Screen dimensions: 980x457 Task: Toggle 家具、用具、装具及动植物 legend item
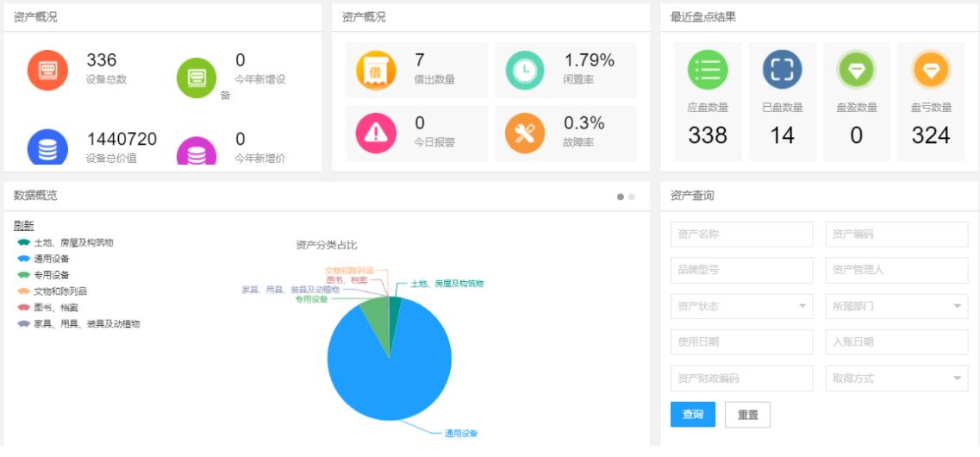click(x=78, y=324)
